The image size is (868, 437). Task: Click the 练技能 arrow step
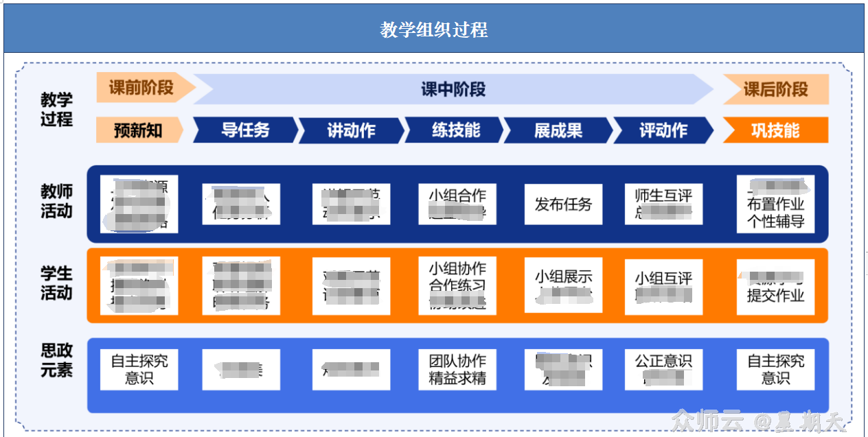pos(455,131)
